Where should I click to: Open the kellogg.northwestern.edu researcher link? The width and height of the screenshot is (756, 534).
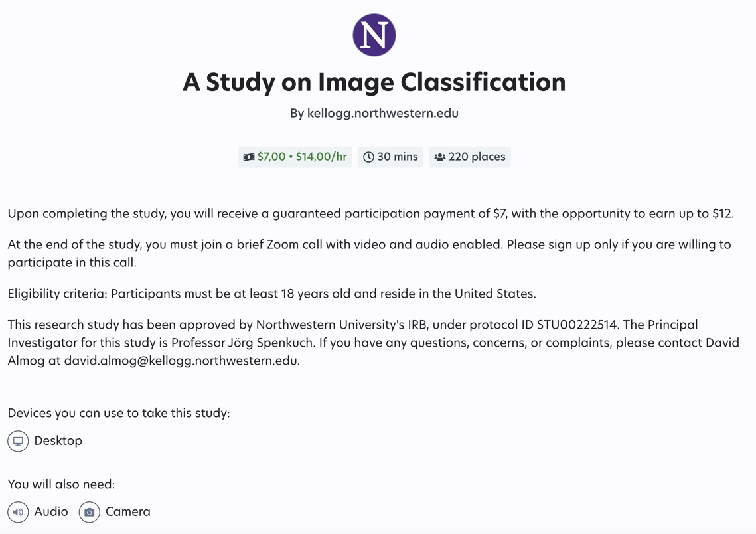[x=382, y=113]
